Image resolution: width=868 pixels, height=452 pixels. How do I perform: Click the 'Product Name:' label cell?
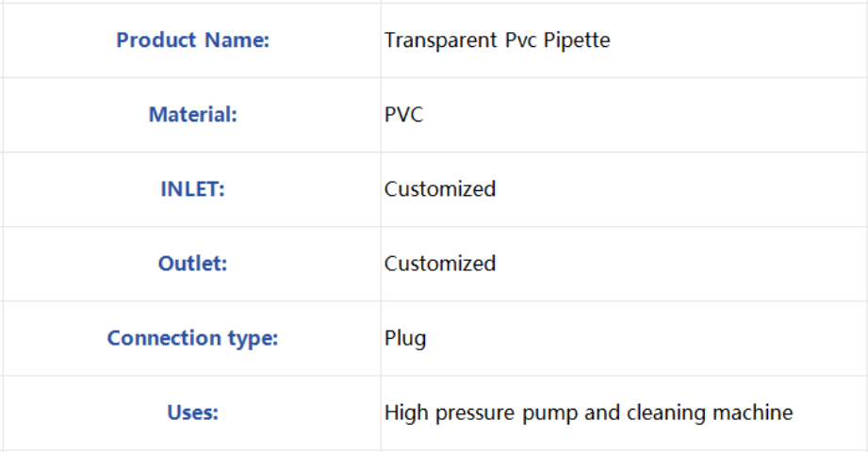coord(192,40)
